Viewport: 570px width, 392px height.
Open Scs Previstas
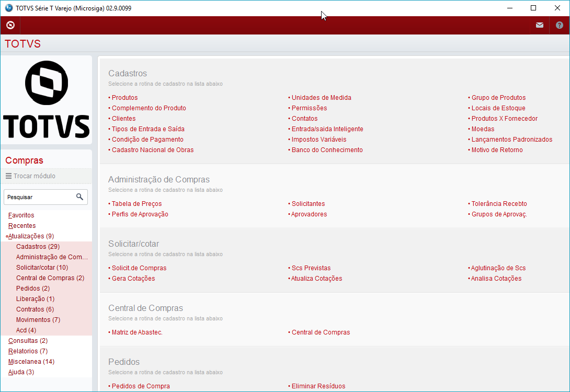click(311, 268)
